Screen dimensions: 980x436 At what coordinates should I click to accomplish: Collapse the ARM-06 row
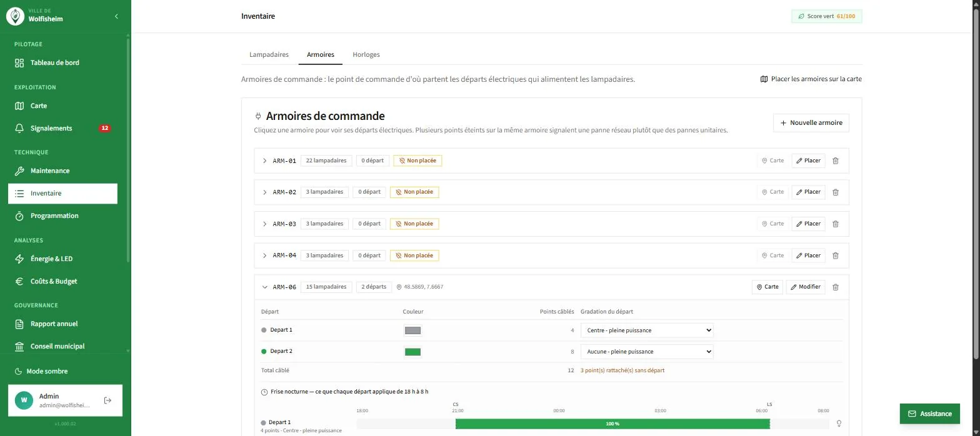[x=265, y=287]
